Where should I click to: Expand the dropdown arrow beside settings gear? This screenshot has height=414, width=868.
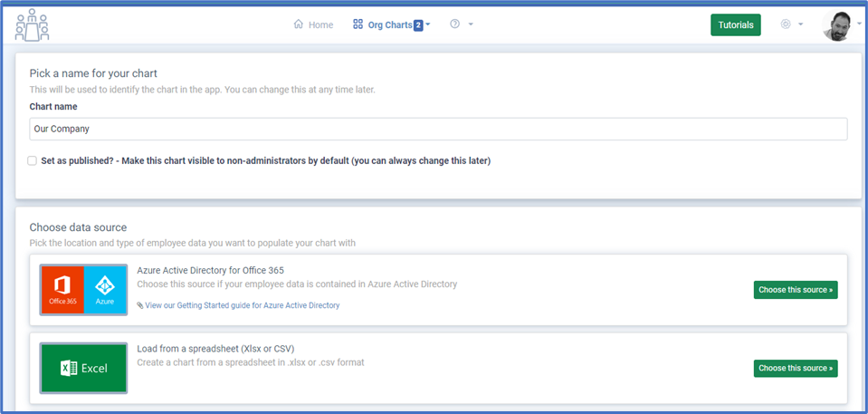point(800,24)
